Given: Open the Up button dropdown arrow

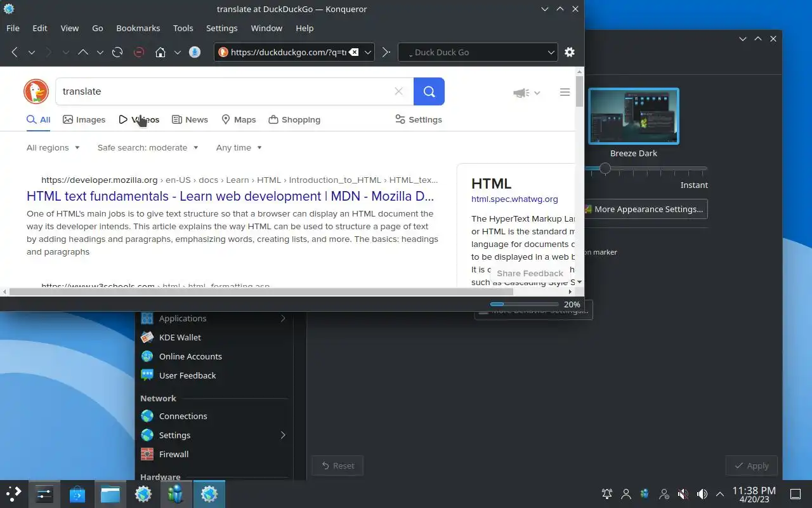Looking at the screenshot, I should (100, 52).
